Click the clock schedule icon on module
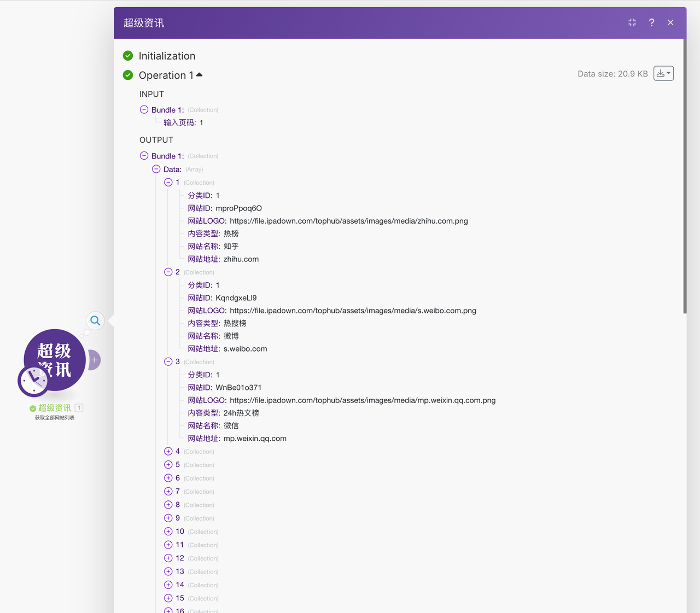The width and height of the screenshot is (700, 613). coord(33,381)
